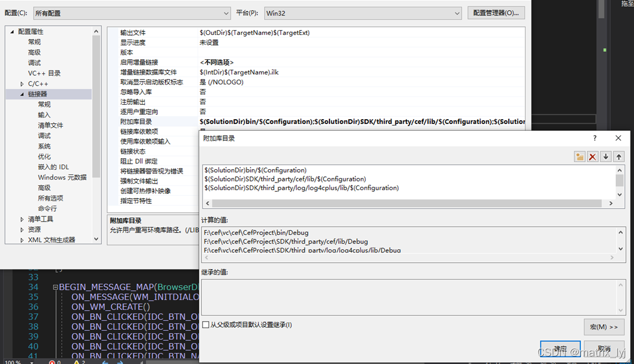This screenshot has height=364, width=634.
Task: Select the 输出文件 property row
Action: [316, 33]
